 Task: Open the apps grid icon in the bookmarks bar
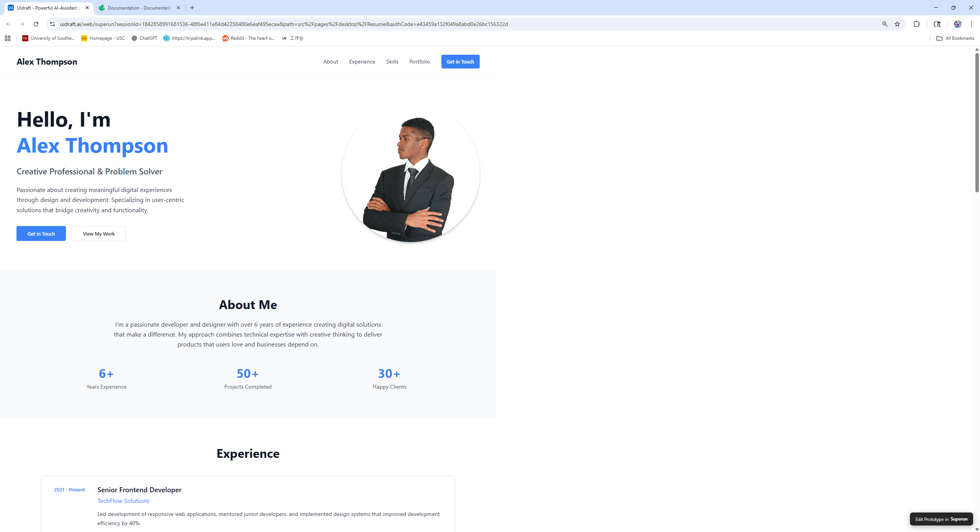8,38
